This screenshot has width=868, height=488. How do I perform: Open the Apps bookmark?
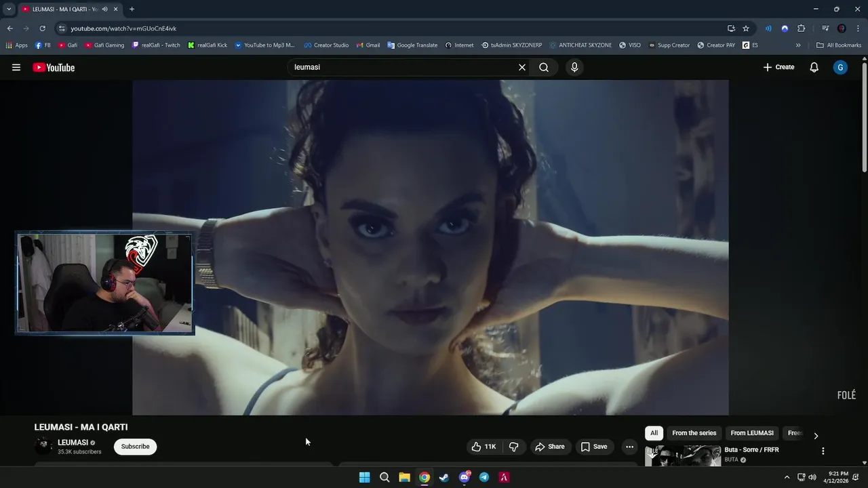point(17,45)
